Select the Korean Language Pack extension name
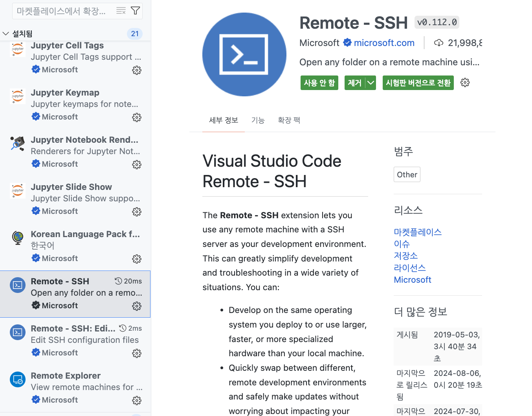Viewport: 532px width, 416px height. (85, 234)
